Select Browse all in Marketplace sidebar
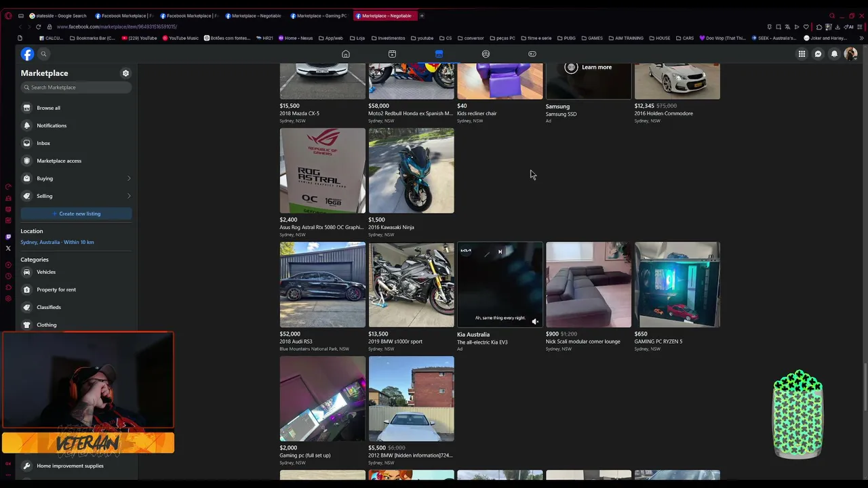 [x=76, y=108]
